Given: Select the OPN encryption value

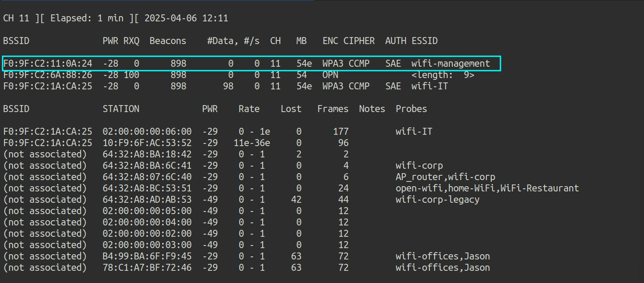Looking at the screenshot, I should (330, 75).
